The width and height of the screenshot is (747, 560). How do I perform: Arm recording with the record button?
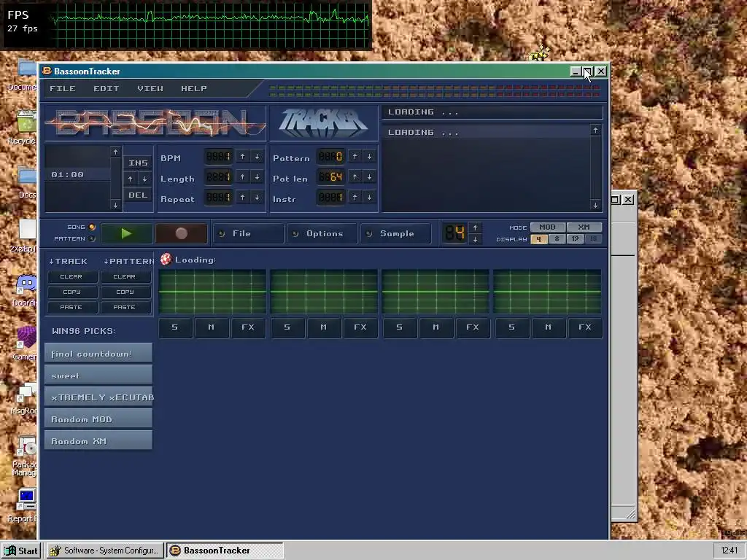(182, 233)
